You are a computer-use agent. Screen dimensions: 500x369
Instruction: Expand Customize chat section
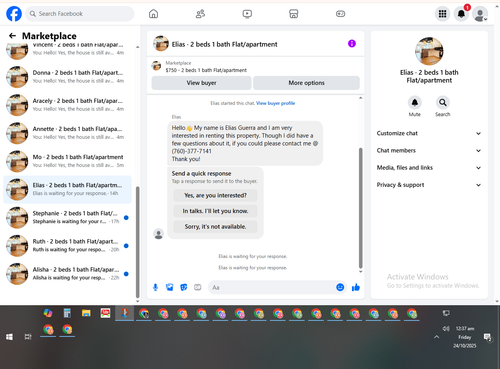429,133
